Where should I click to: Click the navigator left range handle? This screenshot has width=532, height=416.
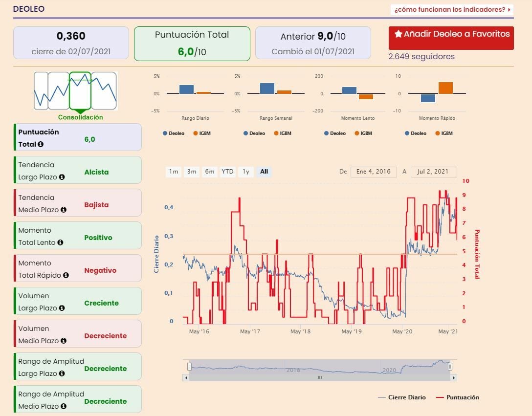[189, 367]
